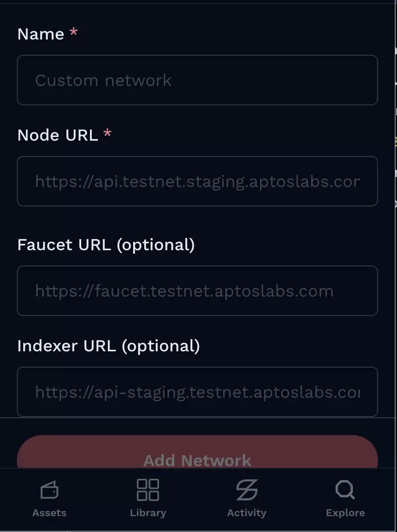Open the Library grid icon

pos(148,489)
